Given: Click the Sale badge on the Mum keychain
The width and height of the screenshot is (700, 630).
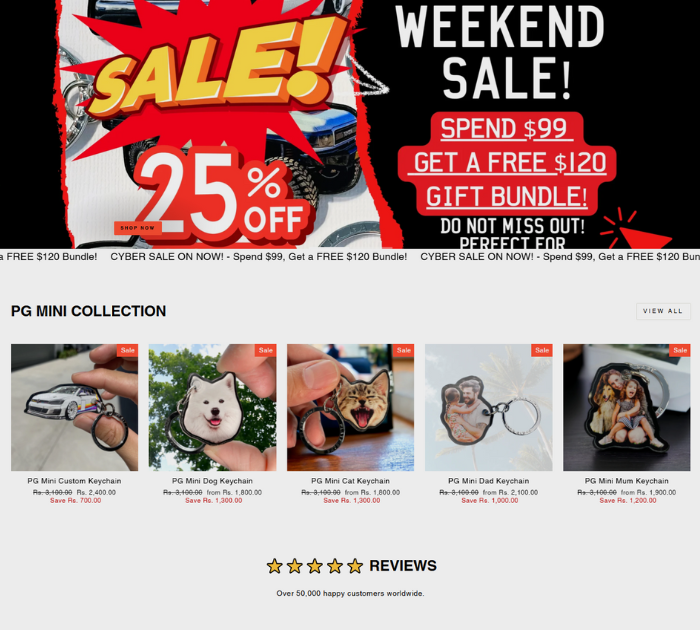Looking at the screenshot, I should (x=679, y=350).
